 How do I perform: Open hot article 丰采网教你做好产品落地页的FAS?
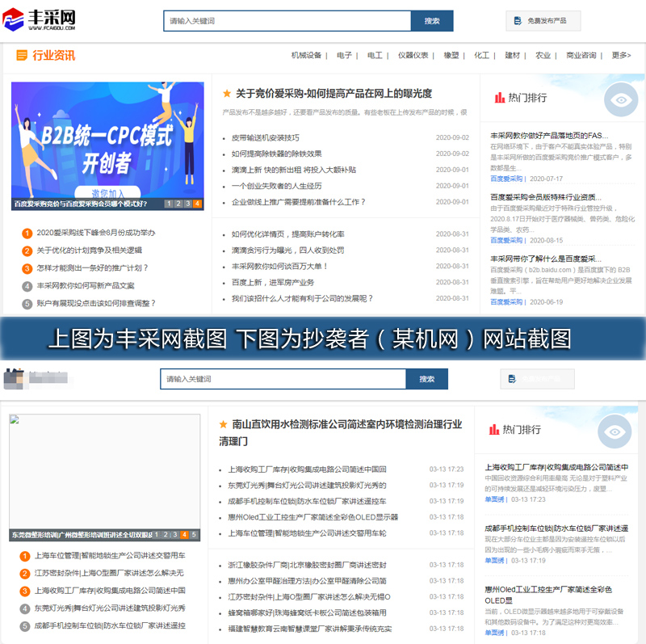[x=549, y=136]
